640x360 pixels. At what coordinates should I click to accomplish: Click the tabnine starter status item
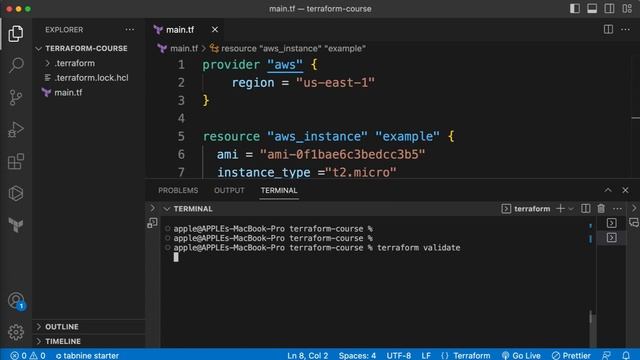pos(87,356)
